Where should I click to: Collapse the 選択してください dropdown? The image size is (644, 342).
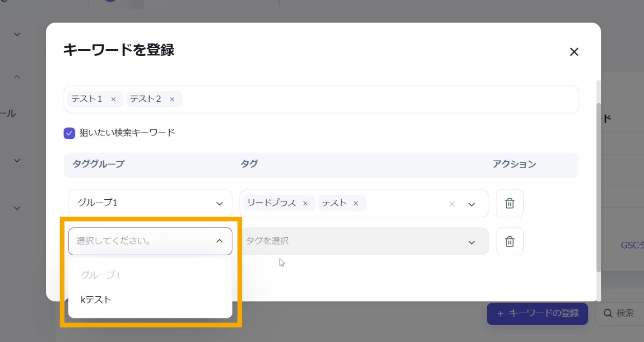(219, 241)
